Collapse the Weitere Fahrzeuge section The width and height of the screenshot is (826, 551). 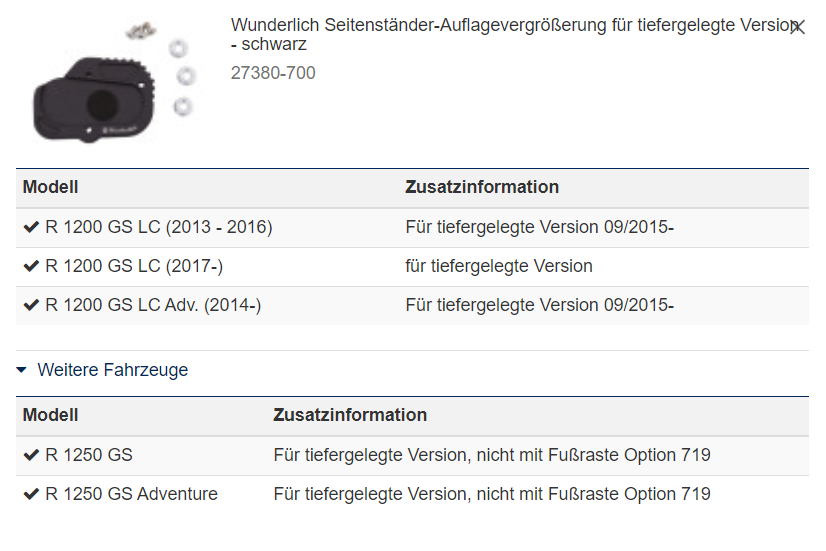[x=22, y=370]
